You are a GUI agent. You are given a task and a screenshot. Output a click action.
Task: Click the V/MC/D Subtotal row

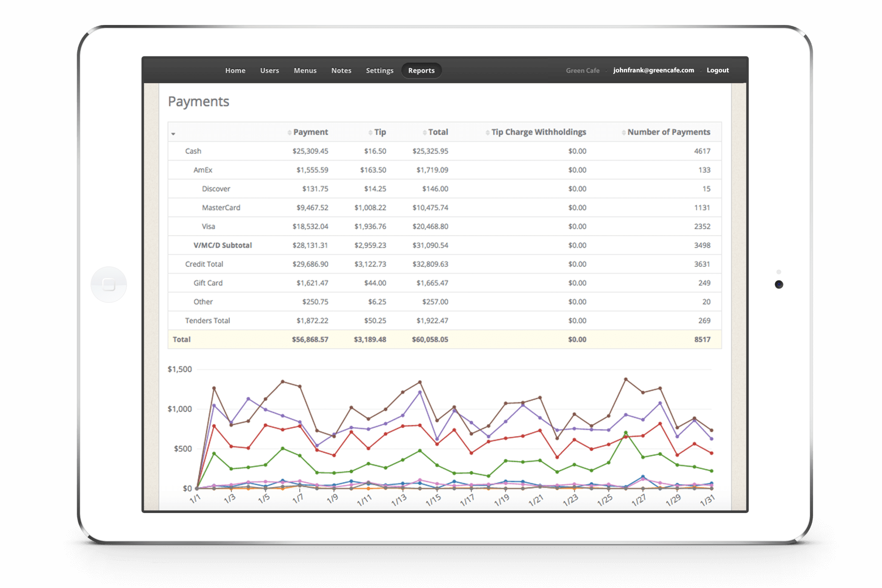click(x=223, y=245)
